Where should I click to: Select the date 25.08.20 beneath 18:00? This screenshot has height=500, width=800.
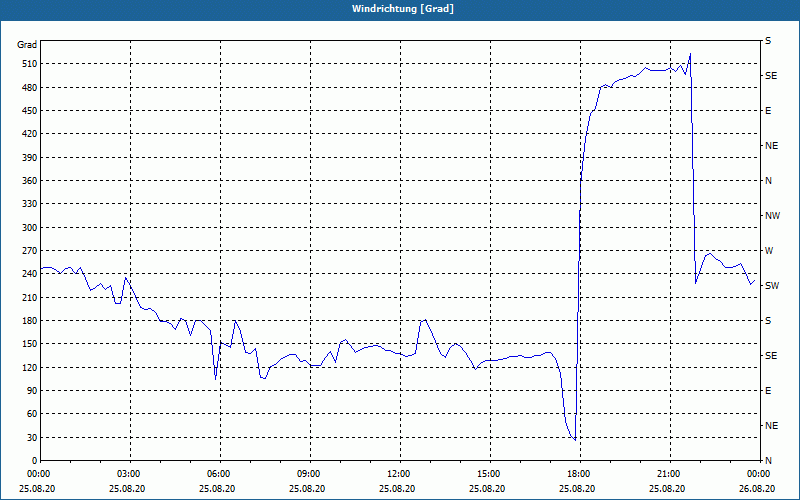[577, 488]
